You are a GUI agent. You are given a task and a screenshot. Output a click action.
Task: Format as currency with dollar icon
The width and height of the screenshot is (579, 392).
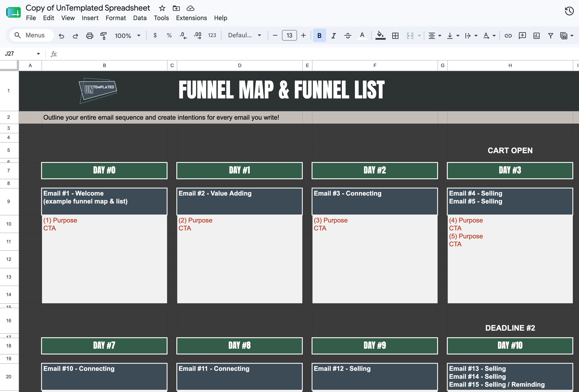pyautogui.click(x=155, y=36)
